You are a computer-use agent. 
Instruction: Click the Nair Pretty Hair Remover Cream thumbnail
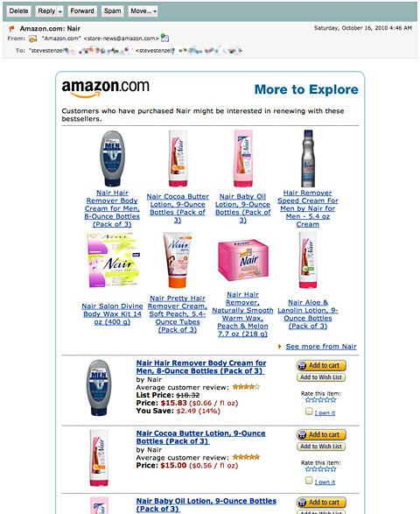point(178,260)
